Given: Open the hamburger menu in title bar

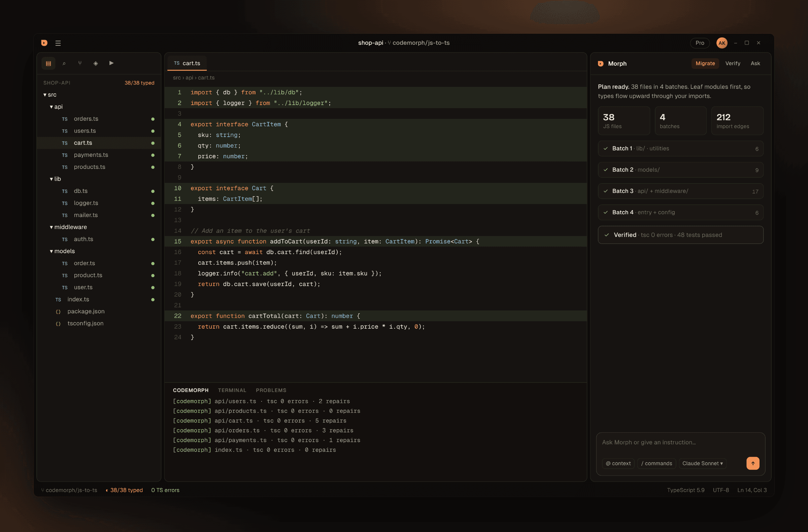Looking at the screenshot, I should pos(58,43).
